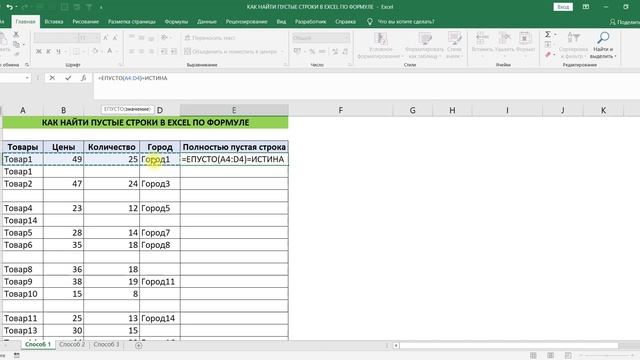The width and height of the screenshot is (640, 360).
Task: Toggle underline Ч formatting
Action: click(x=58, y=51)
